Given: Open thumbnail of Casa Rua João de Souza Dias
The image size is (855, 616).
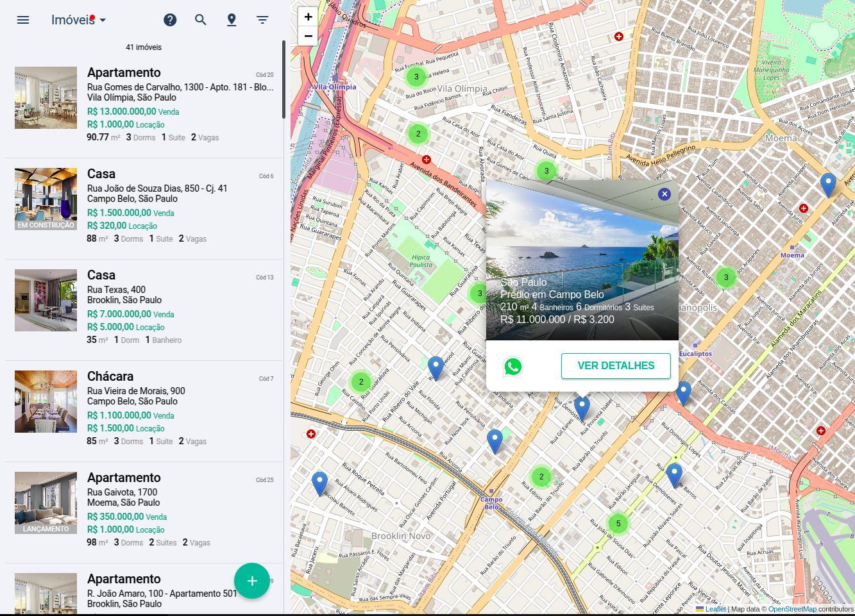Looking at the screenshot, I should click(46, 199).
